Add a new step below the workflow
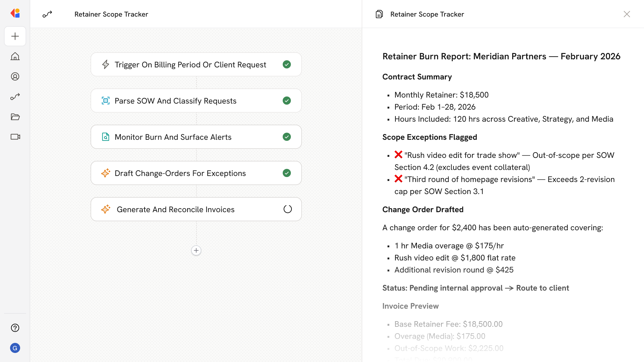This screenshot has height=362, width=644. coord(196,250)
